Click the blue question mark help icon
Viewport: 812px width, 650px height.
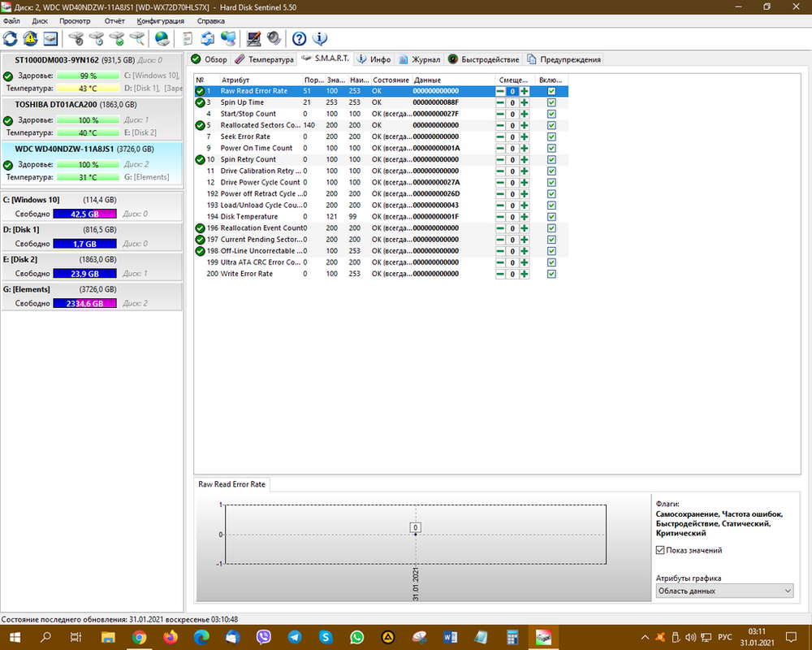300,38
